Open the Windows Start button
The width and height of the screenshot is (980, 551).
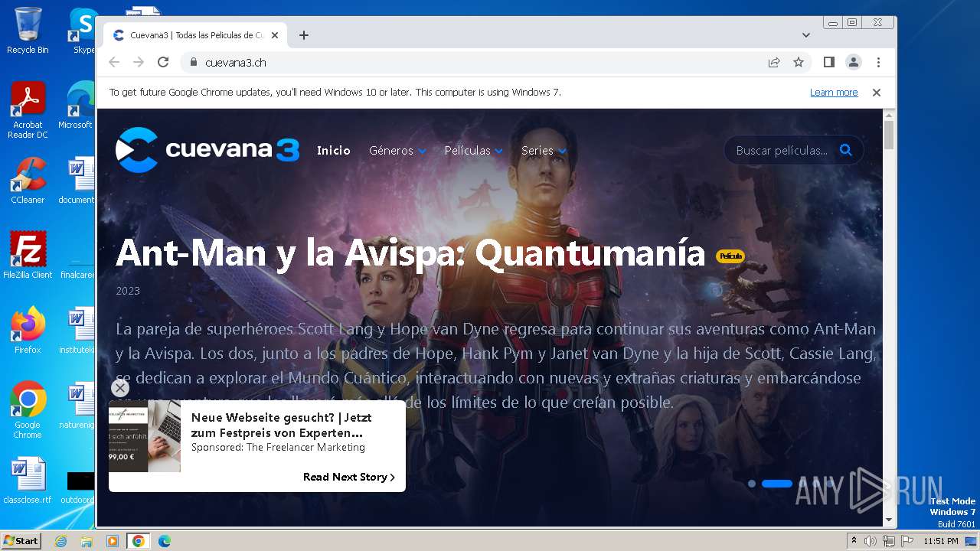tap(21, 540)
